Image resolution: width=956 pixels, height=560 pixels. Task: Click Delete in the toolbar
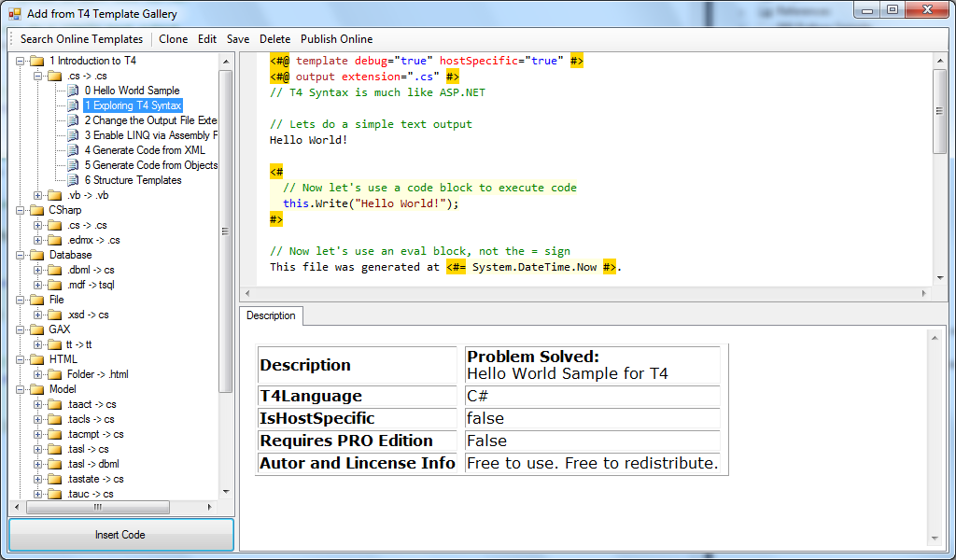tap(275, 39)
